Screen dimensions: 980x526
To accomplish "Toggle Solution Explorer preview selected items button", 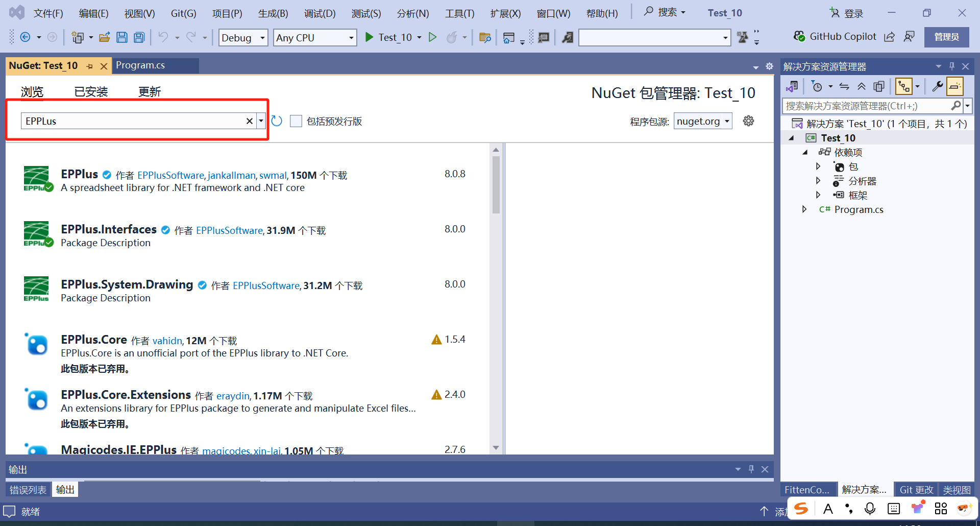I will (x=954, y=86).
